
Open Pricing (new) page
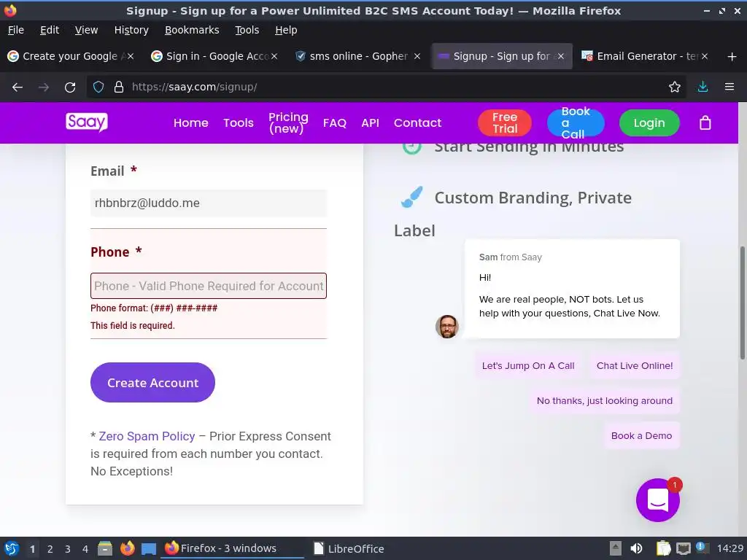click(288, 122)
